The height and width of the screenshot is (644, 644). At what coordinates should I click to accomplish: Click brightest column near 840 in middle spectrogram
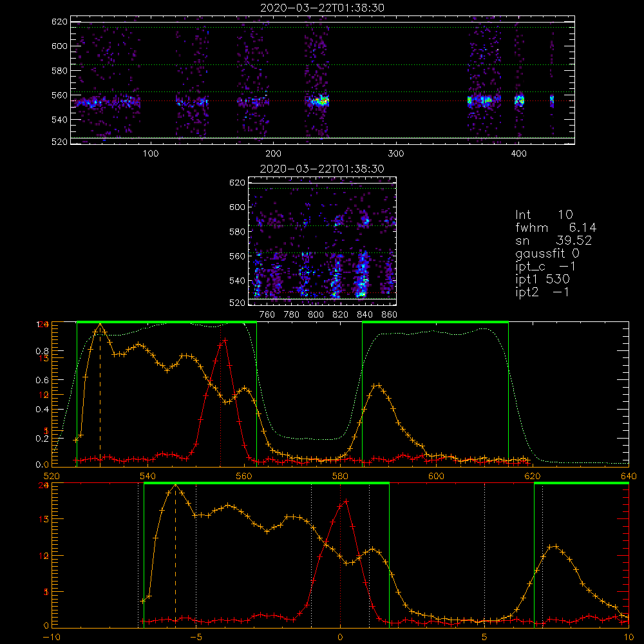click(x=362, y=275)
